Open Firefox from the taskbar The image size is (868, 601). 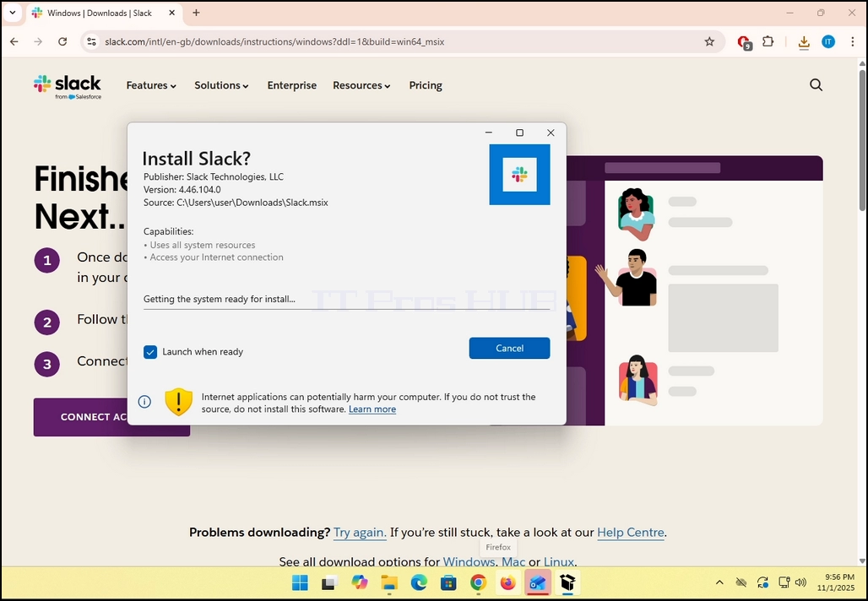(x=507, y=582)
